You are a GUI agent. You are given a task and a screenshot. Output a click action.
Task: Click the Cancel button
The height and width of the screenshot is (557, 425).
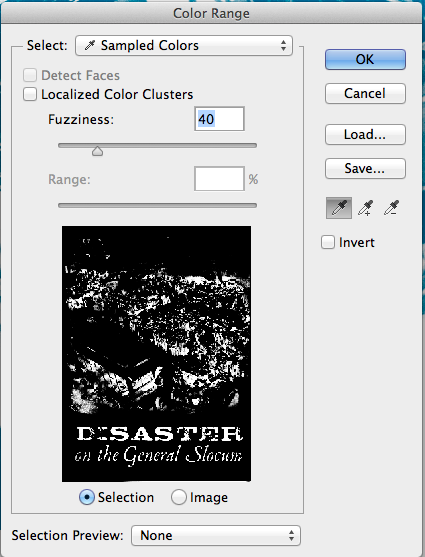(365, 93)
